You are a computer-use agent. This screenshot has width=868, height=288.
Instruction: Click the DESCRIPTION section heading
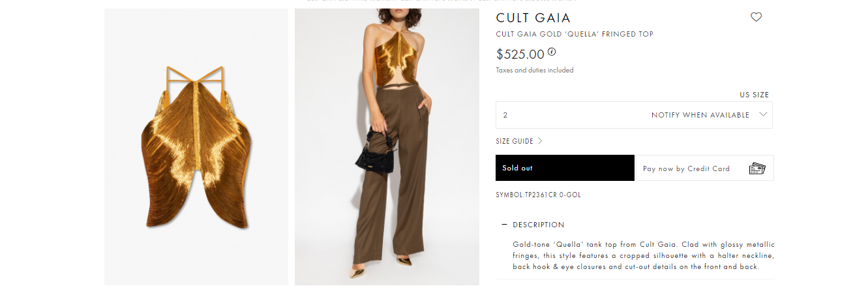539,225
